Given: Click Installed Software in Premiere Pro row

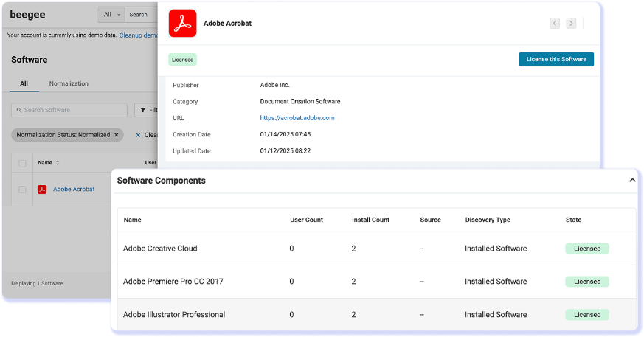Looking at the screenshot, I should click(x=496, y=282).
